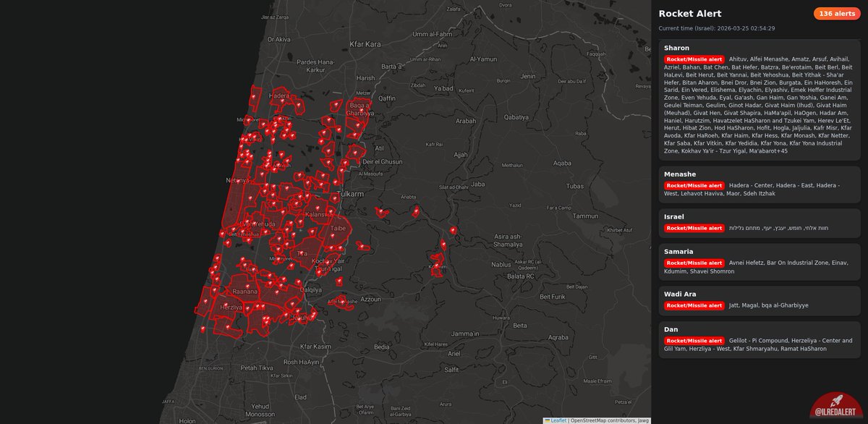Select the Rocket/Missile alert badge under Menashe

[x=694, y=186]
